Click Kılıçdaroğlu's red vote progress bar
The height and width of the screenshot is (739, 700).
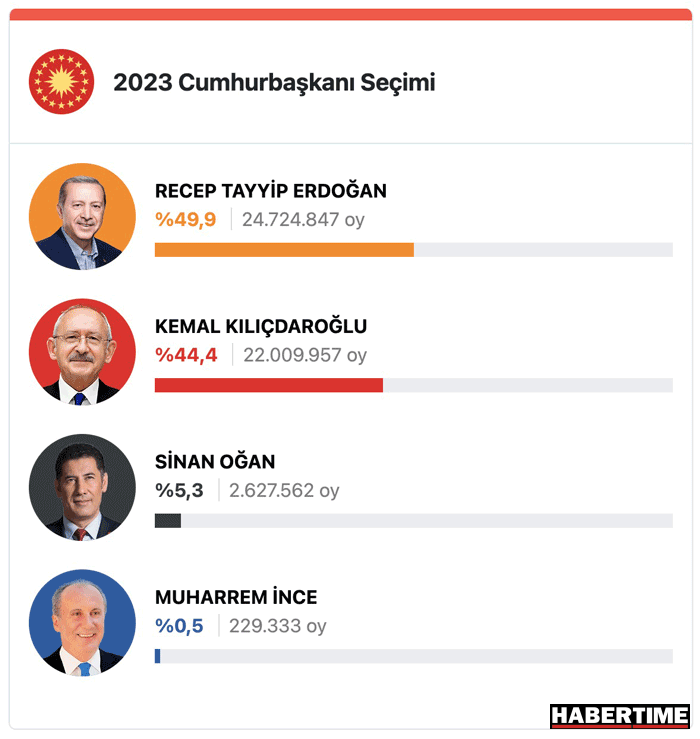[x=269, y=385]
